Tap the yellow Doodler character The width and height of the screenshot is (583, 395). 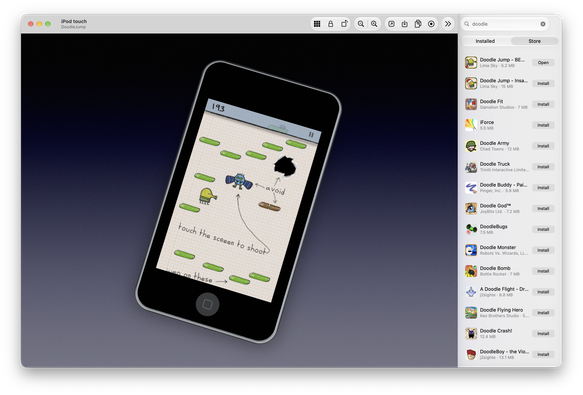click(208, 196)
